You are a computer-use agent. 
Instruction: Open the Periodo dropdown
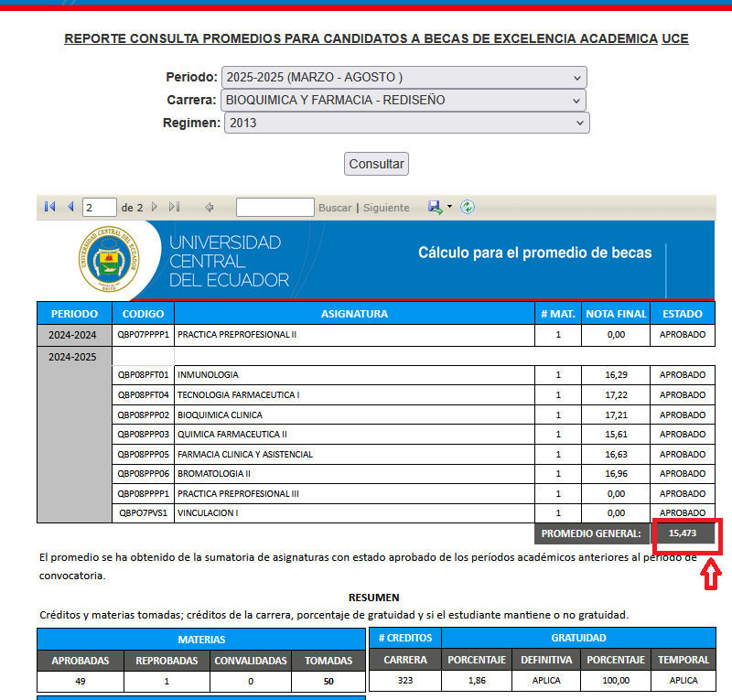pyautogui.click(x=404, y=77)
